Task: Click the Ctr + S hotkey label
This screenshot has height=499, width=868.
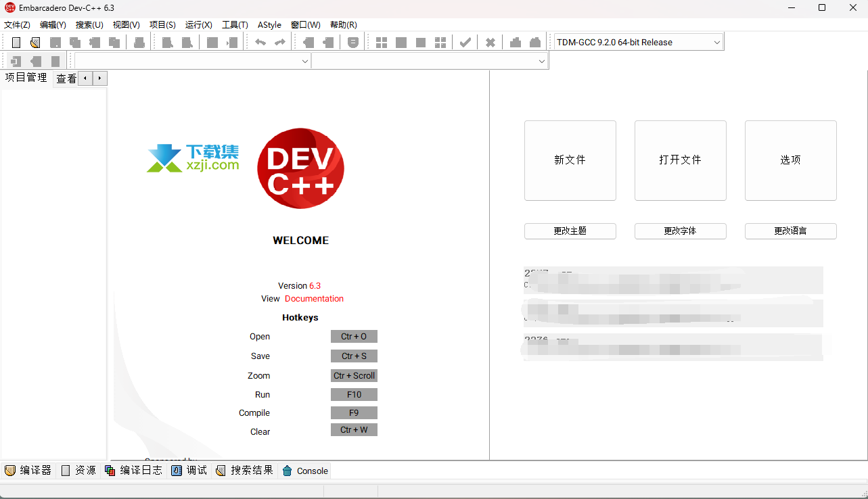Action: click(354, 356)
